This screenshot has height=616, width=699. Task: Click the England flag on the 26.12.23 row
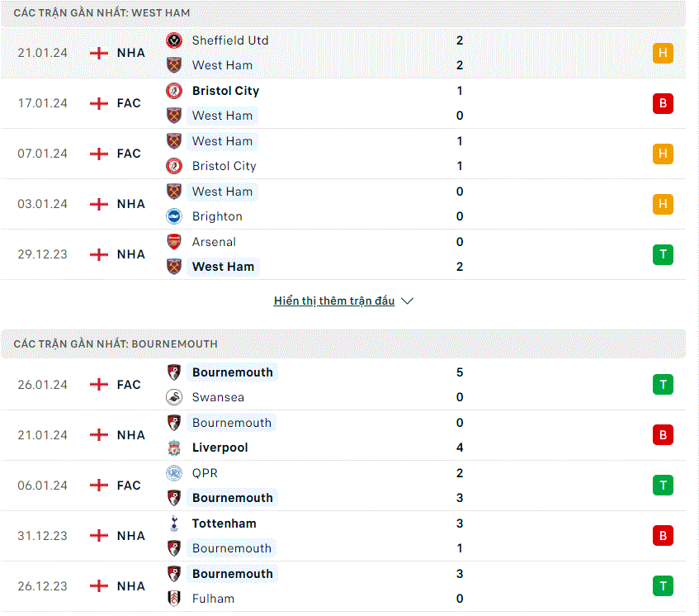(99, 586)
